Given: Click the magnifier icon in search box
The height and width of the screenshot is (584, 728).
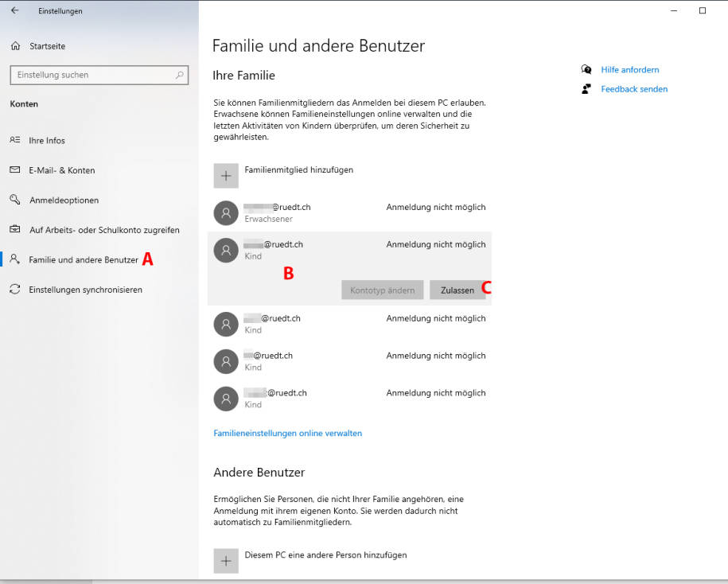Looking at the screenshot, I should point(179,75).
